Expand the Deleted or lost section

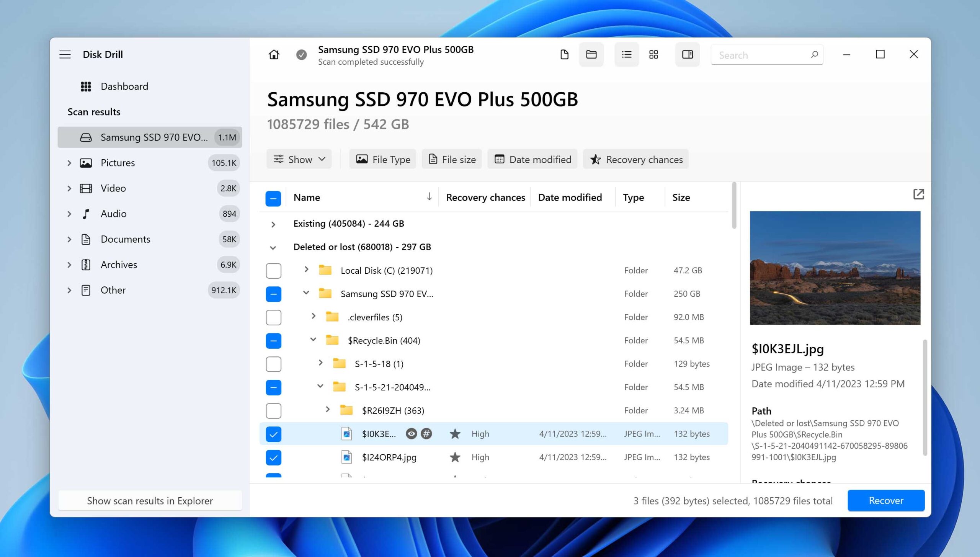(273, 247)
